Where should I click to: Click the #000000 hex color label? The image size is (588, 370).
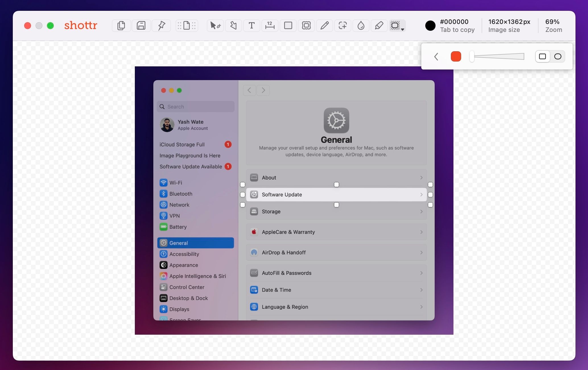tap(454, 22)
